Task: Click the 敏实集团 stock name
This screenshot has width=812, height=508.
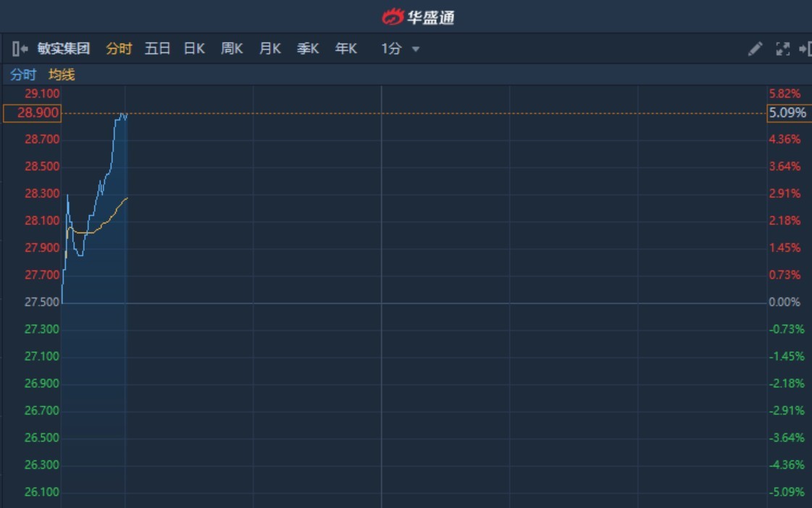Action: 64,49
